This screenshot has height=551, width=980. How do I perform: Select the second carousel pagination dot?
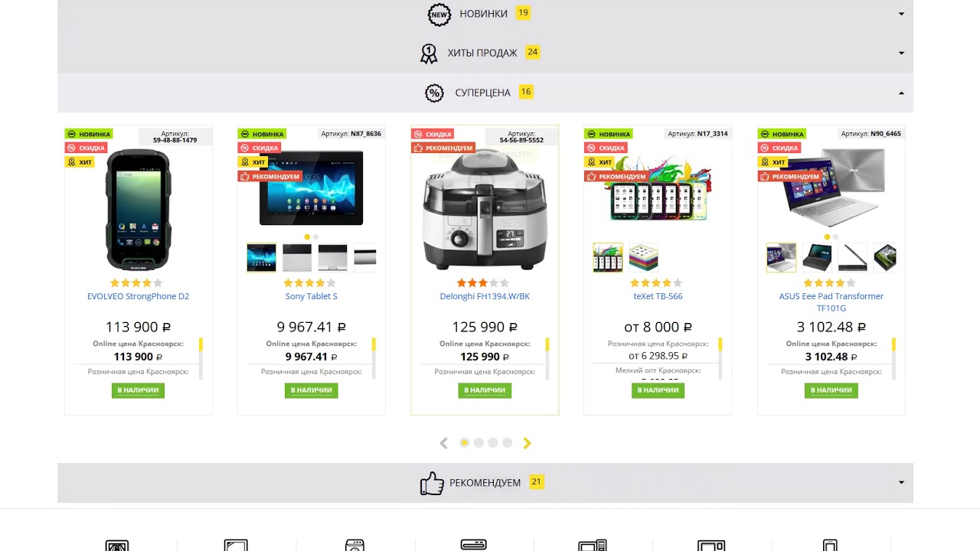[479, 443]
